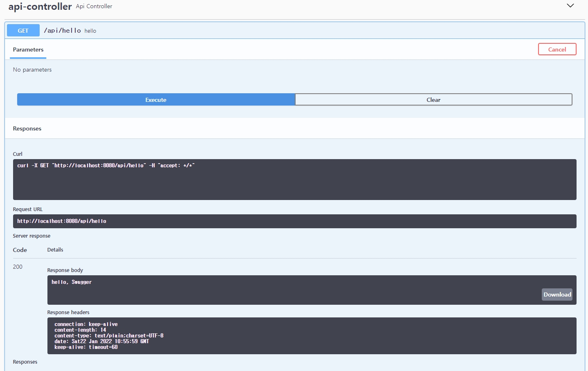Image resolution: width=588 pixels, height=371 pixels.
Task: Click the /api/hello endpoint path
Action: pos(63,31)
